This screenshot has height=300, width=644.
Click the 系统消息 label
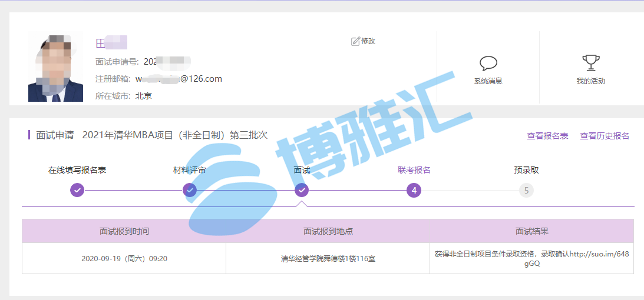(x=488, y=81)
